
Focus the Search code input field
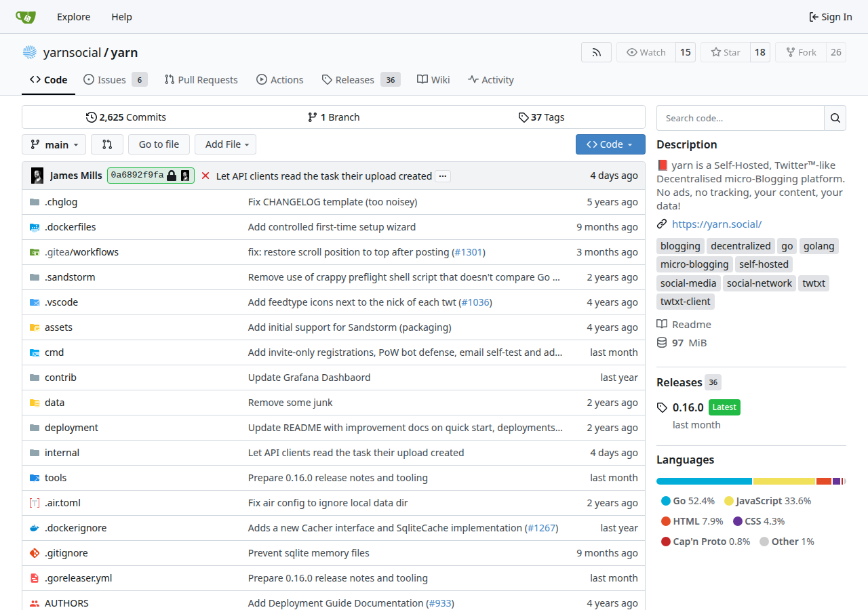[x=741, y=118]
